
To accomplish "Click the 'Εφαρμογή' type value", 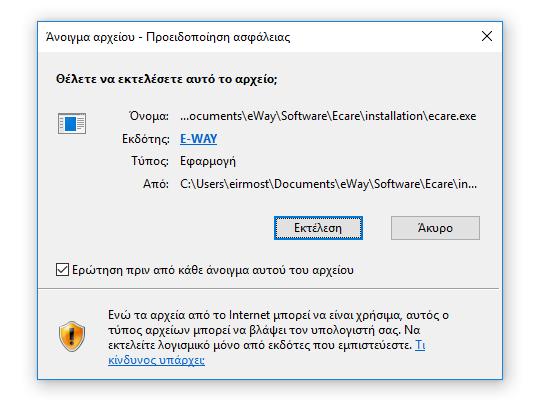I will point(208,161).
